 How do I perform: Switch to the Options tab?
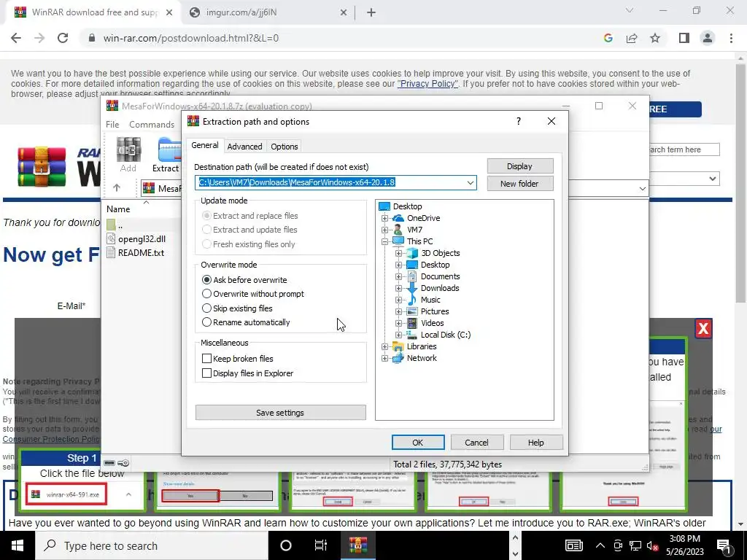click(285, 146)
